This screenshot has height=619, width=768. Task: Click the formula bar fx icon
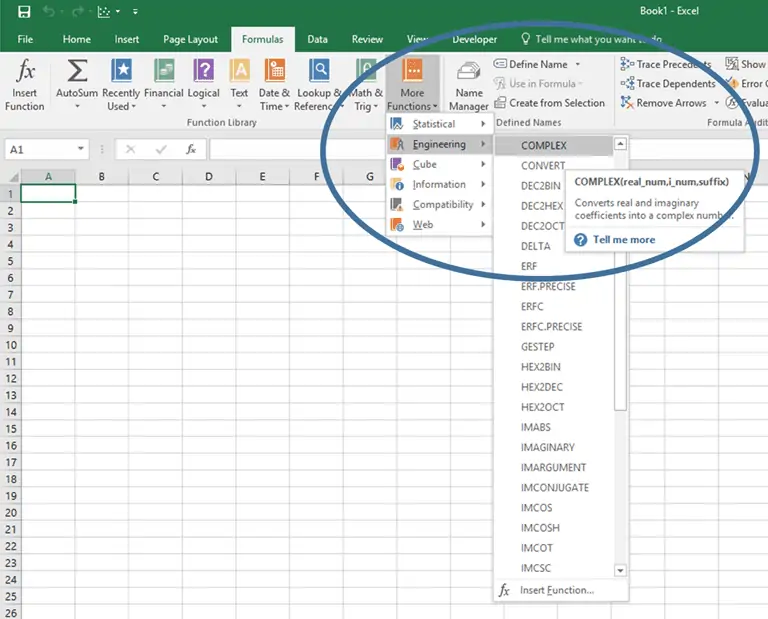(x=191, y=149)
